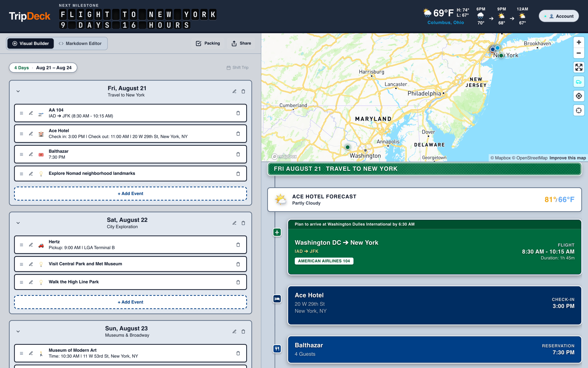Edit the Balthazar event
Viewport: 588px width, 368px height.
[x=31, y=154]
